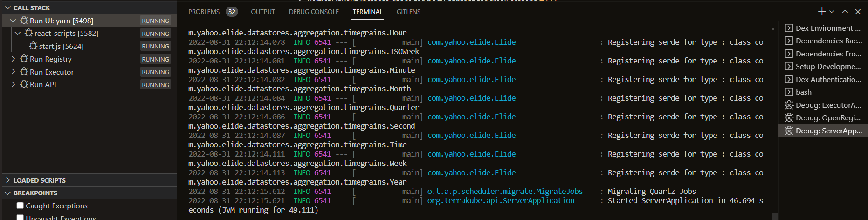
Task: Switch to the Problems tab
Action: [204, 12]
